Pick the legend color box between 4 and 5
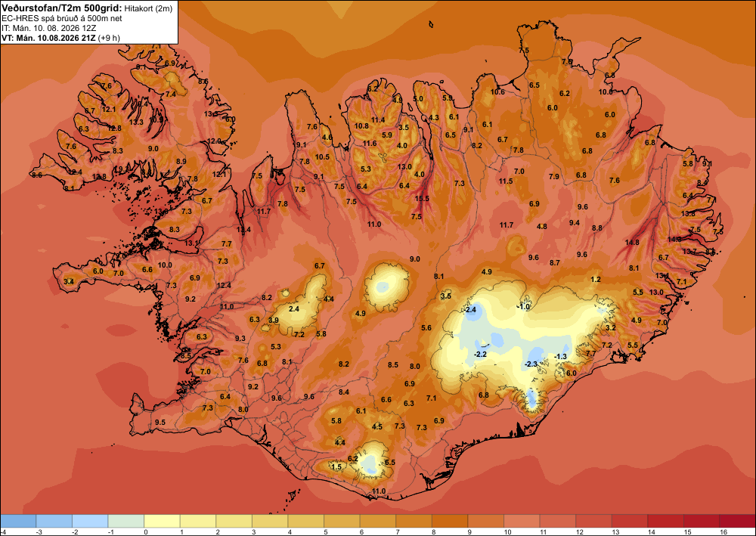This screenshot has width=756, height=536. point(306,521)
